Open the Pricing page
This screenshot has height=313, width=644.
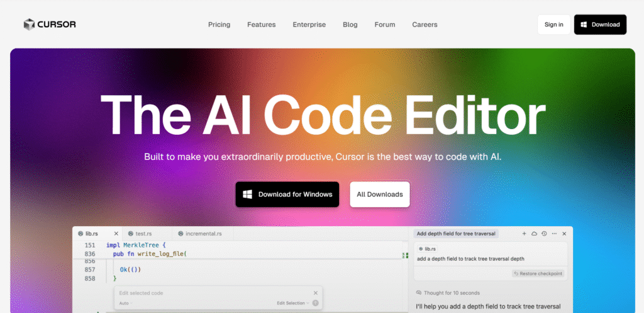click(x=219, y=25)
